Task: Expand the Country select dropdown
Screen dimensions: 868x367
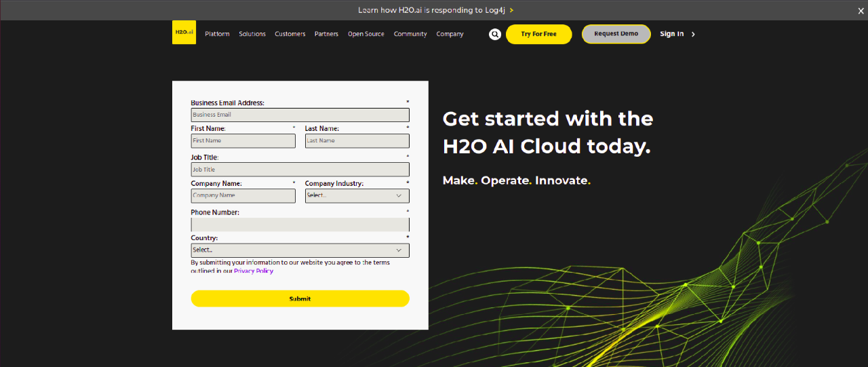Action: click(300, 250)
